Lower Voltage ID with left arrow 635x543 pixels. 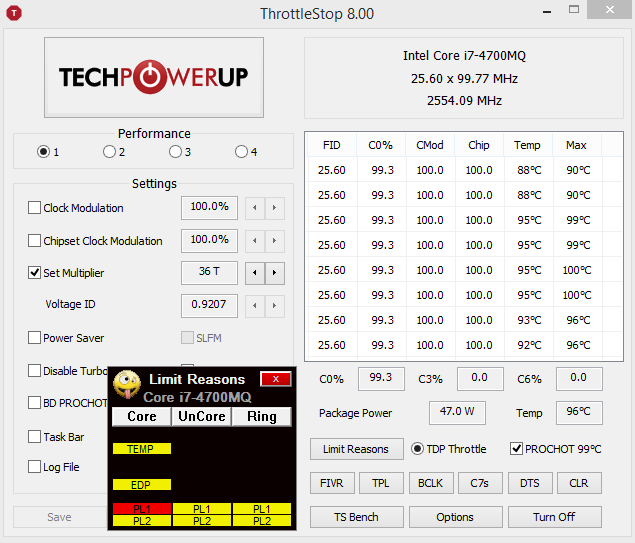point(255,306)
